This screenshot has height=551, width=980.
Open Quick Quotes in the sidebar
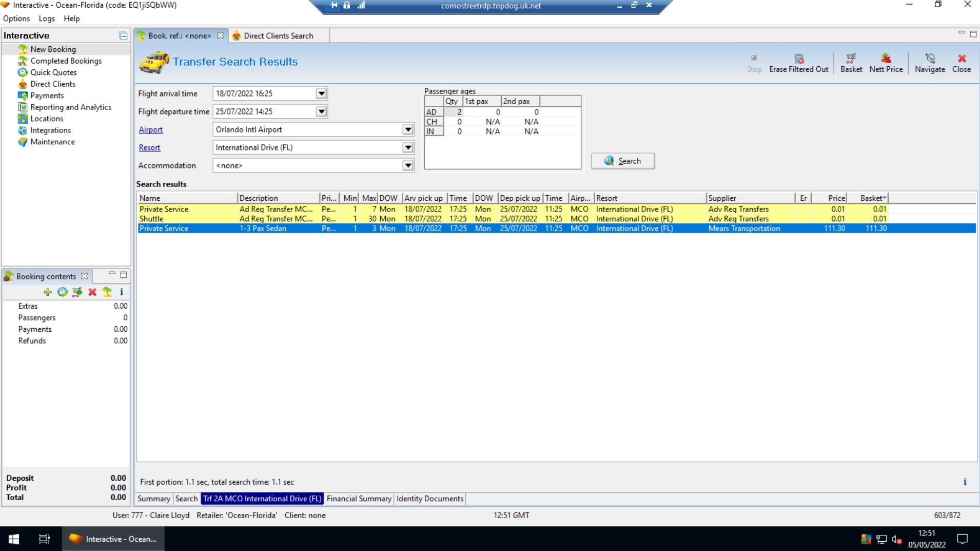(x=53, y=72)
